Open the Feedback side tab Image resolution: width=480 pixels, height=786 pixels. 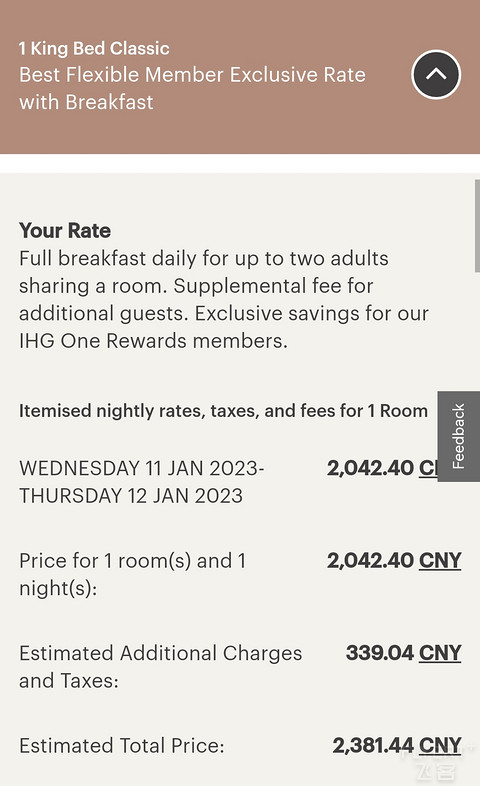click(458, 436)
